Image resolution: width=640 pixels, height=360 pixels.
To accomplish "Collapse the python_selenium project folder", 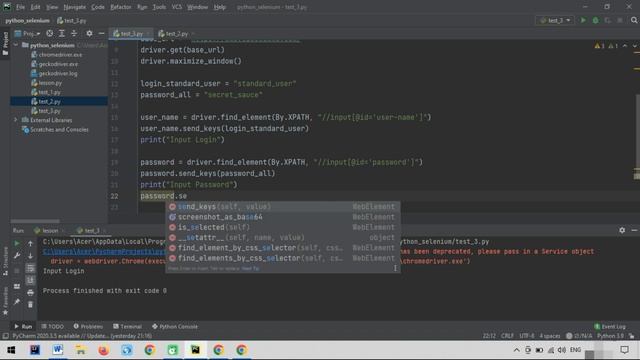I will pos(16,45).
